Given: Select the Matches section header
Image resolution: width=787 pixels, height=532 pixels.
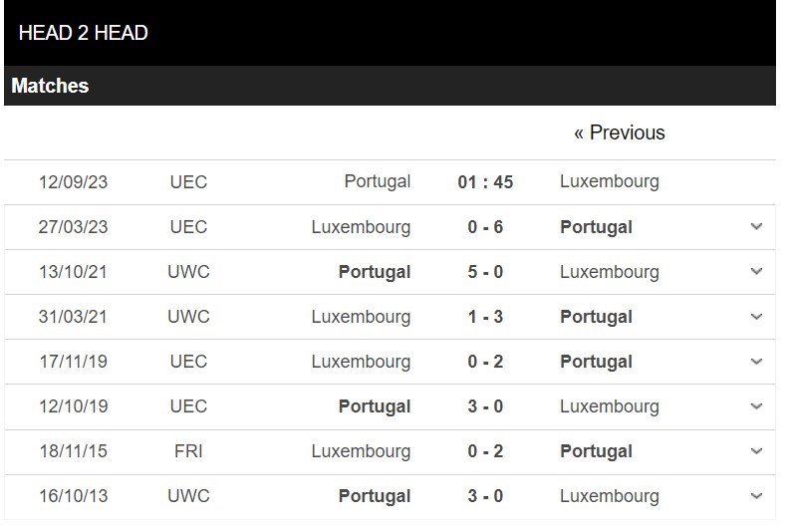Looking at the screenshot, I should tap(50, 86).
